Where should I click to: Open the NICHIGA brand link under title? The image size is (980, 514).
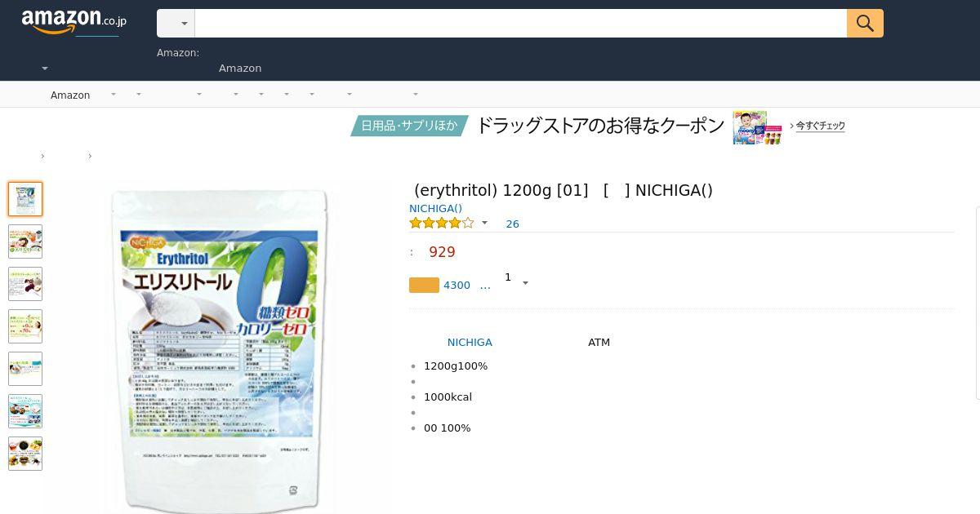pyautogui.click(x=435, y=208)
